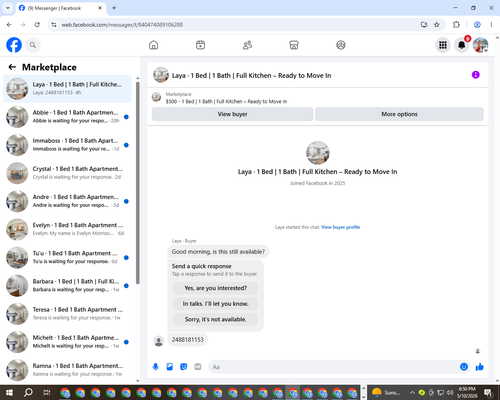Image resolution: width=500 pixels, height=400 pixels.
Task: Open the Teresa conversation
Action: pos(67,314)
